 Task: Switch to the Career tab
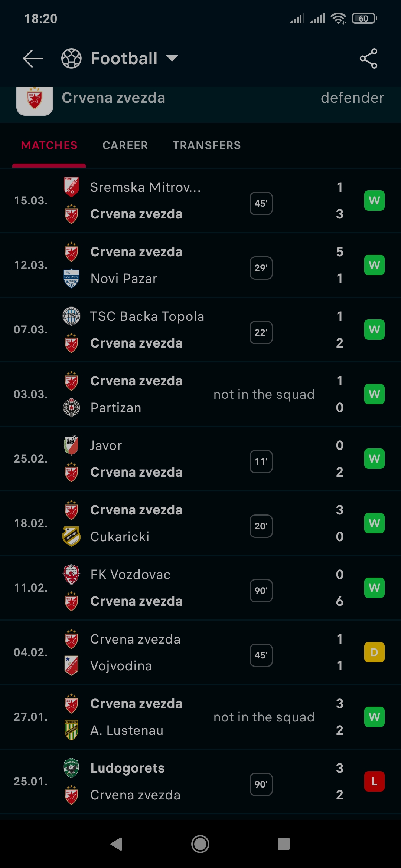125,145
